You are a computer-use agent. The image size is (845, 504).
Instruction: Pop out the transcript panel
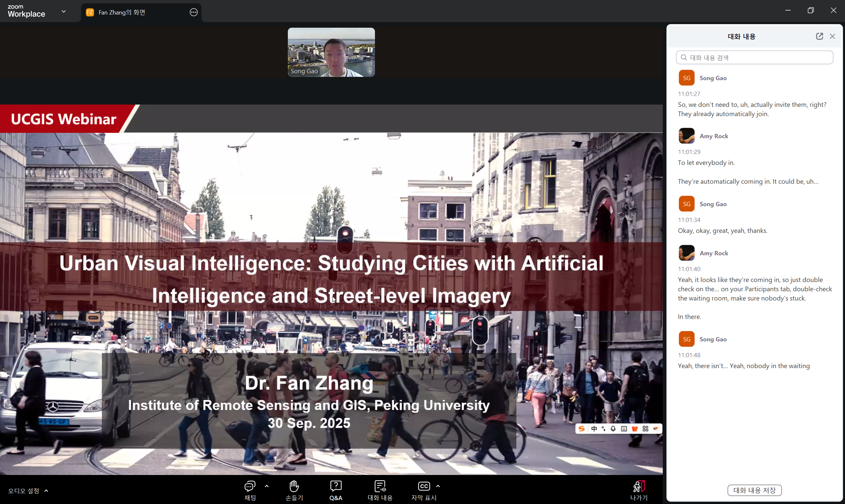point(819,36)
